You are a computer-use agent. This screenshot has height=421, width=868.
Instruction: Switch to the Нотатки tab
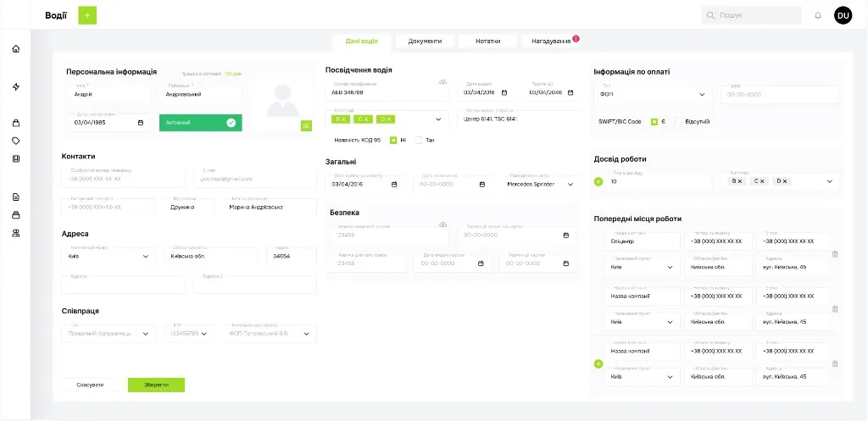487,41
